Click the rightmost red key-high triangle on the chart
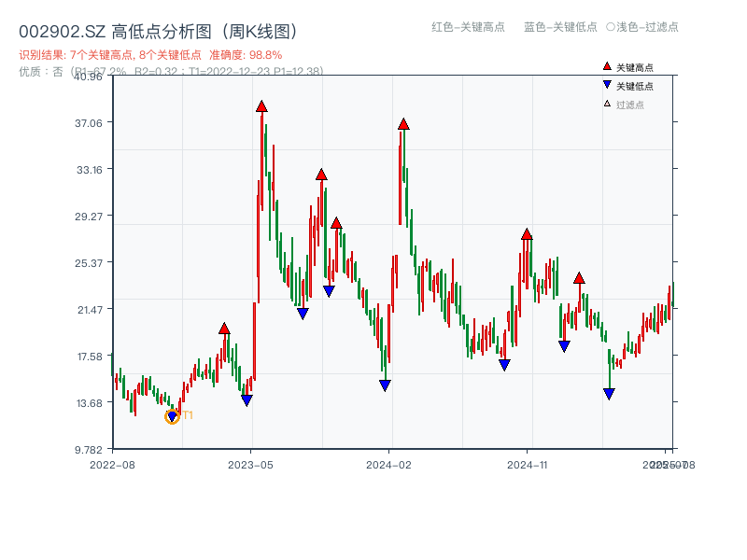The height and width of the screenshot is (560, 747). point(580,277)
